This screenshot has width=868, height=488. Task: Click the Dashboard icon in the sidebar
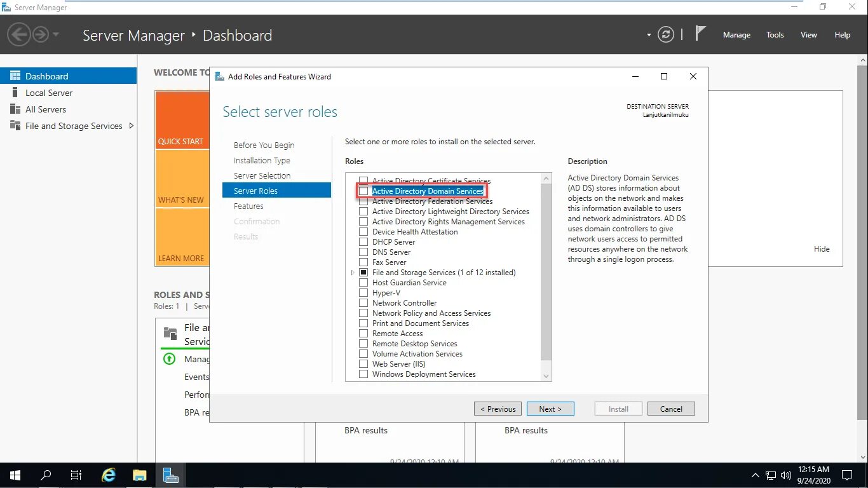(15, 76)
